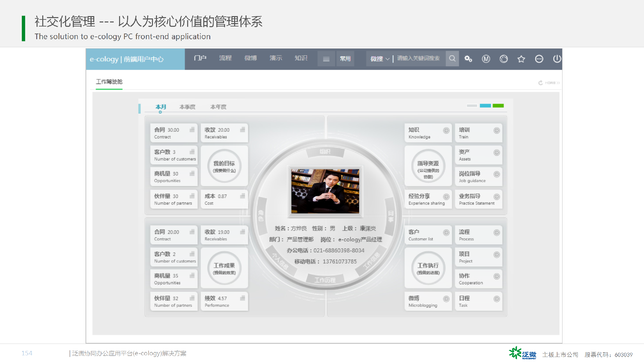Viewport: 644px width, 362px height.
Task: Switch to 本年度 period tab
Action: pyautogui.click(x=218, y=107)
